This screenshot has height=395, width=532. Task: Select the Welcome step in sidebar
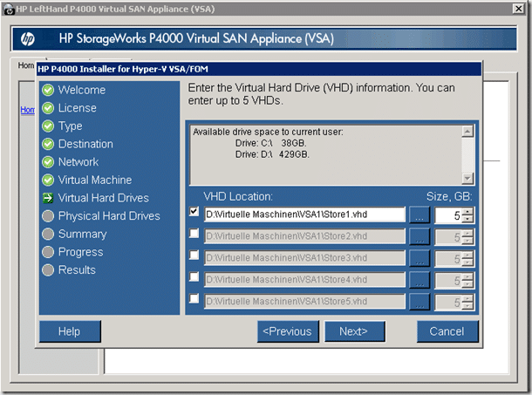(x=82, y=90)
